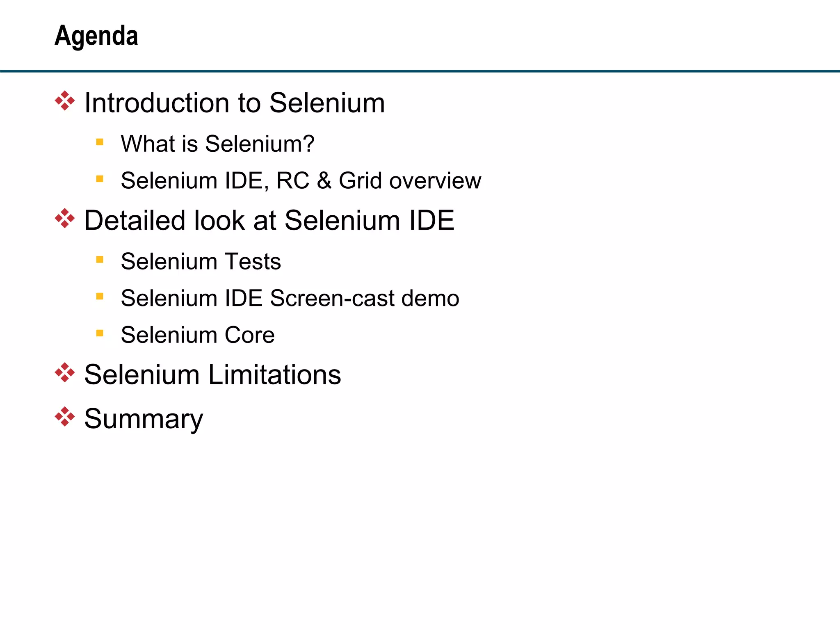
Task: Click the yellow square bullet beside What is Selenium?
Action: point(100,142)
